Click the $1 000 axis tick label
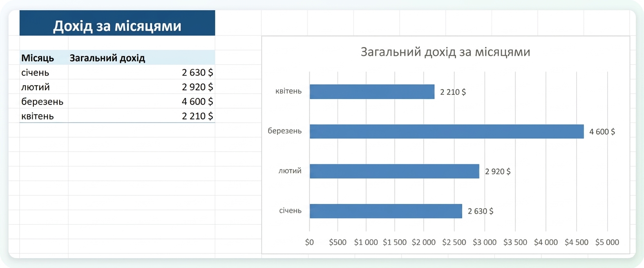The width and height of the screenshot is (644, 268). pyautogui.click(x=366, y=242)
